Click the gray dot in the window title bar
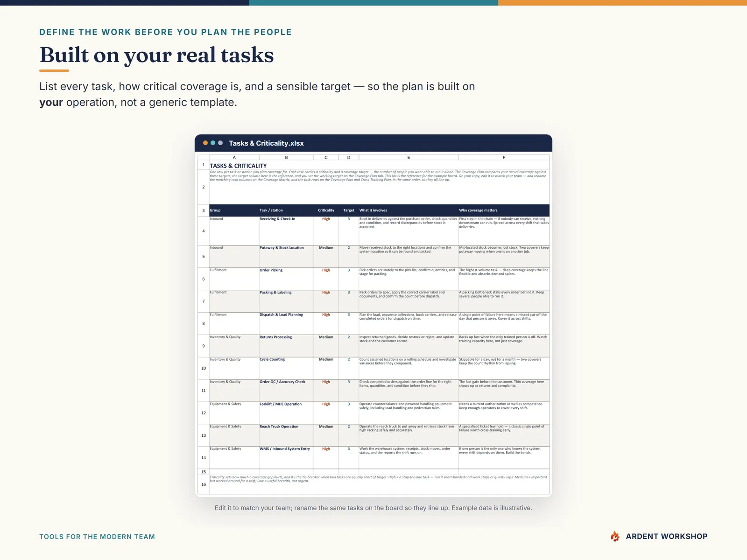The image size is (747, 560). click(220, 143)
